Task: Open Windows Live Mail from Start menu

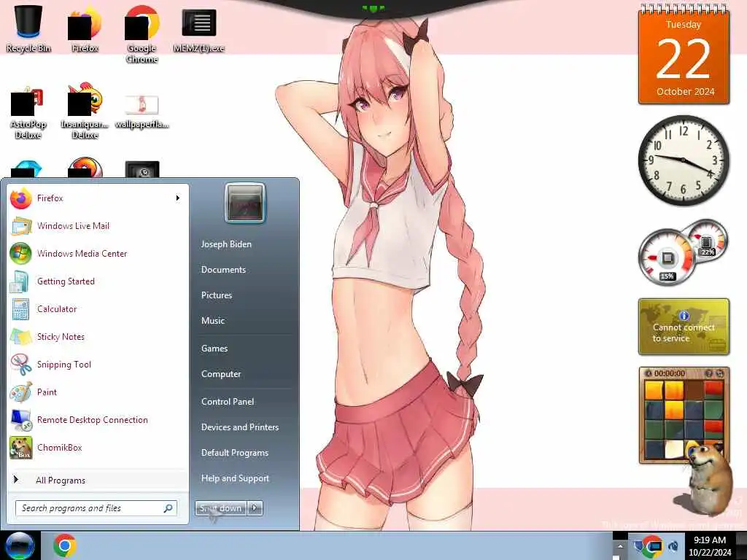Action: 98,226
